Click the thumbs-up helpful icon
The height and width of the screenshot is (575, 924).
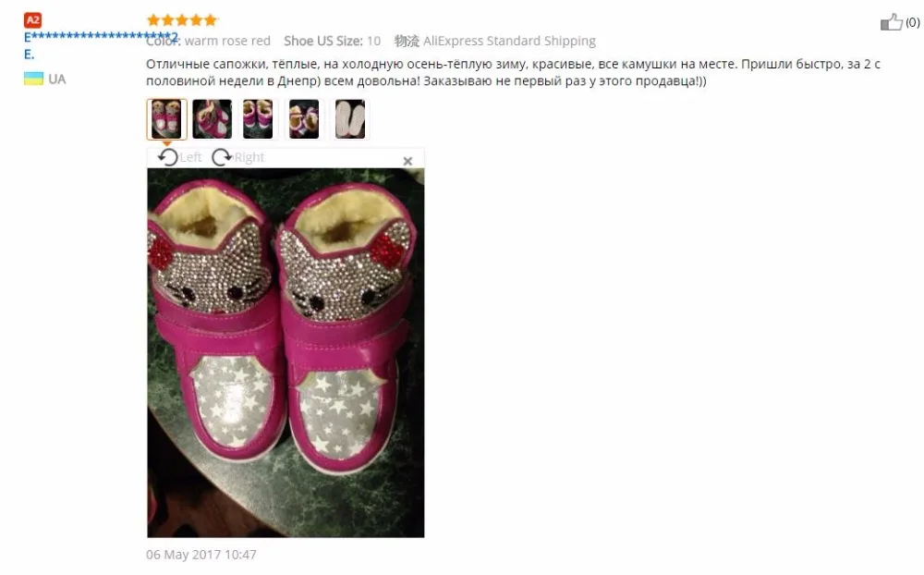[x=891, y=22]
